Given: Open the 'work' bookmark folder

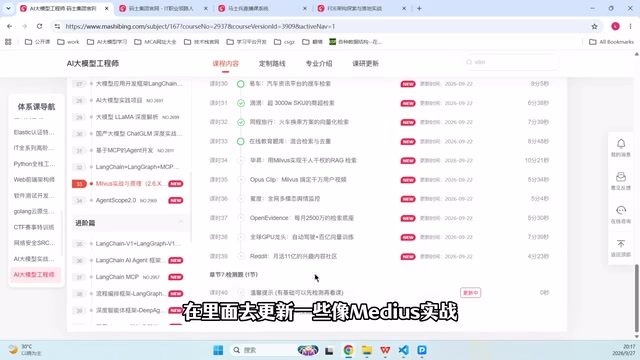Looking at the screenshot, I should pyautogui.click(x=68, y=42).
